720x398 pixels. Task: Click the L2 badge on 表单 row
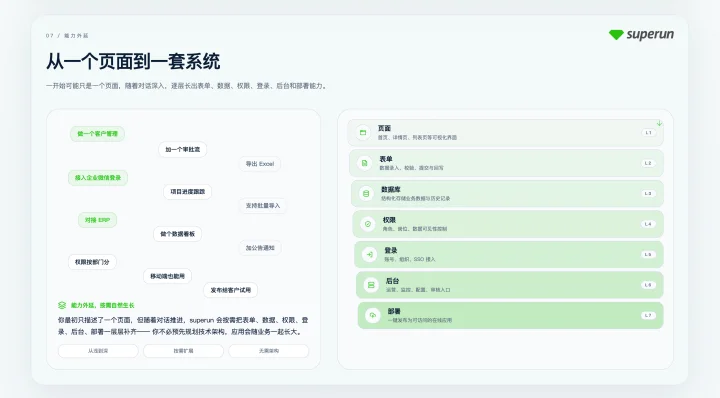(x=648, y=163)
